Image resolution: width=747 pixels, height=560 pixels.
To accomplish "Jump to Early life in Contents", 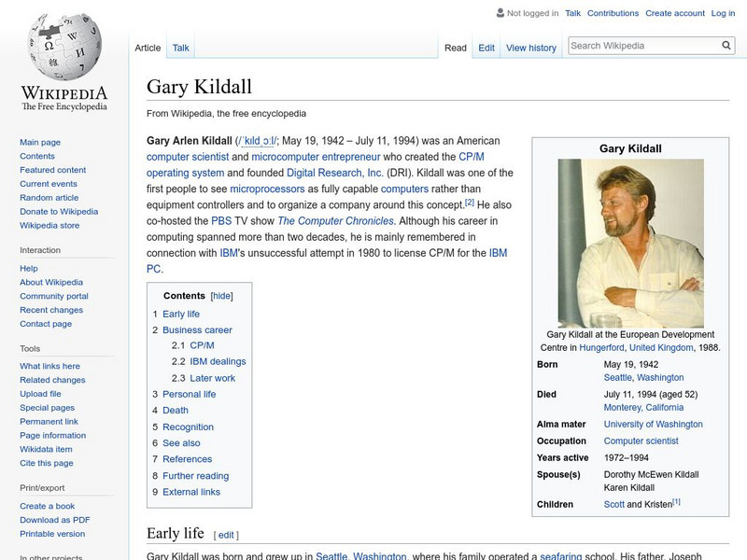I will (181, 314).
